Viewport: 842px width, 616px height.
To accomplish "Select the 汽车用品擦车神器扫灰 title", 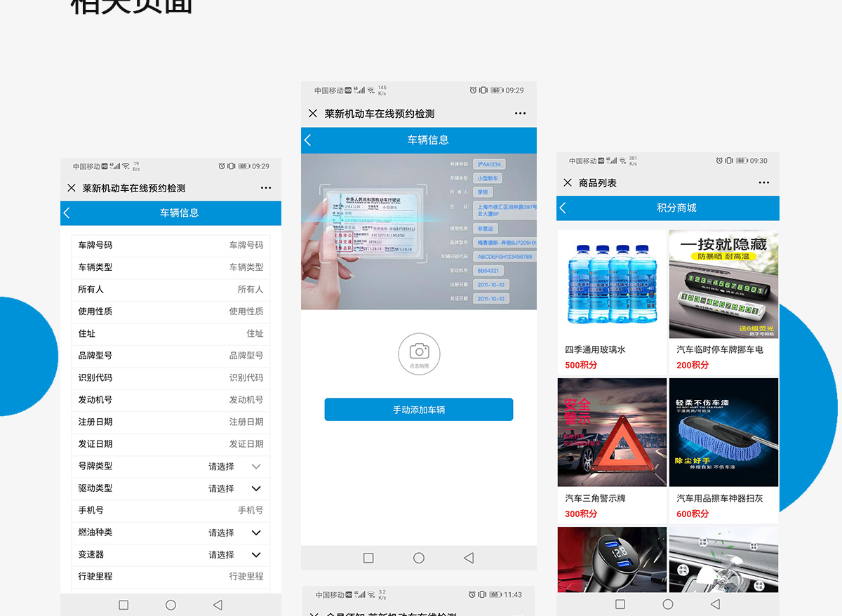I will tap(720, 498).
